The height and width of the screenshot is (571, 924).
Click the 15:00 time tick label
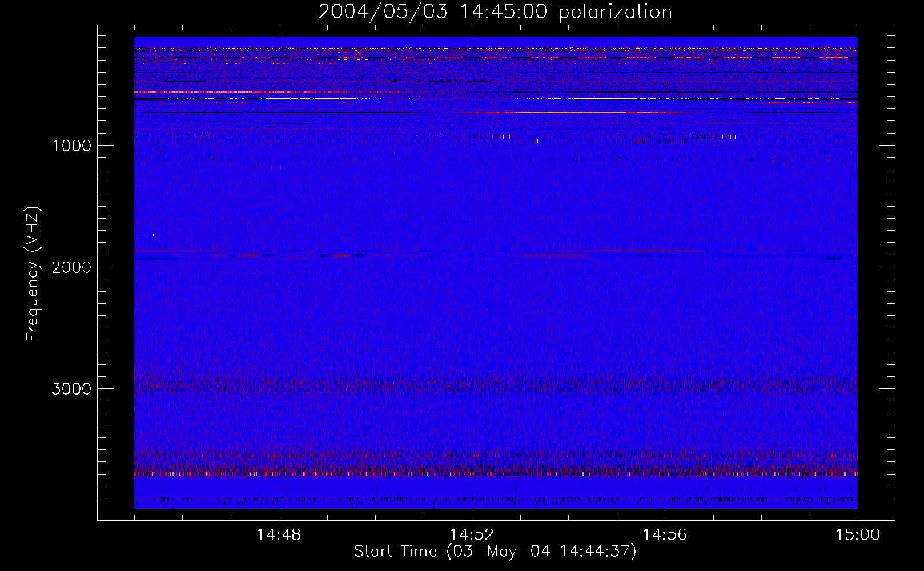click(858, 535)
